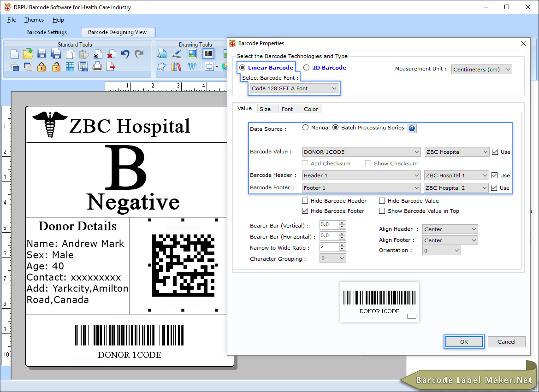Viewport: 539px width, 392px height.
Task: Open the Measurement Unit dropdown
Action: click(481, 70)
